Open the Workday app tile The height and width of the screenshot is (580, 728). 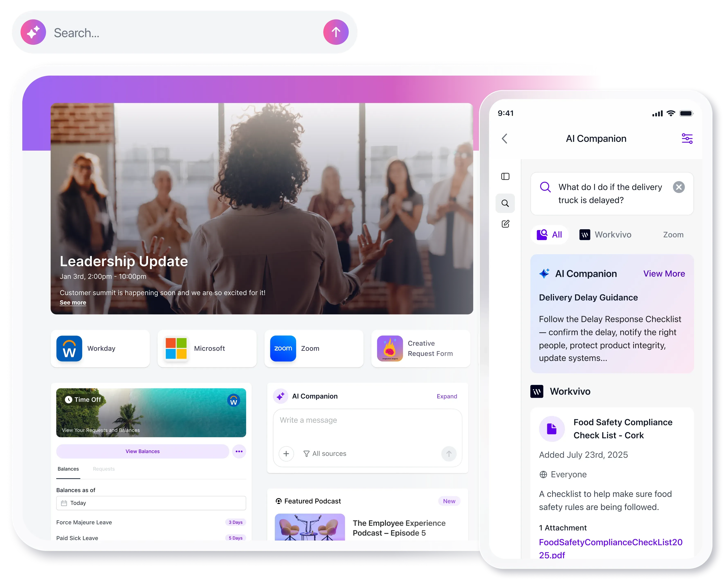[100, 348]
